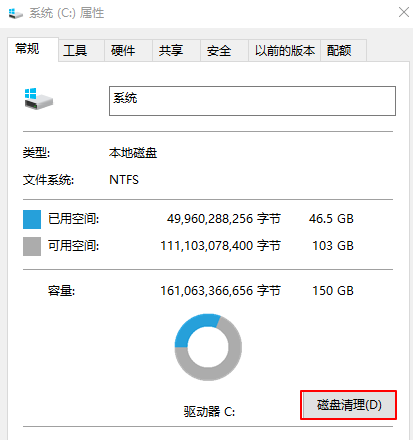The height and width of the screenshot is (440, 413).
Task: Click the 磁盘清理(D) button
Action: 349,405
